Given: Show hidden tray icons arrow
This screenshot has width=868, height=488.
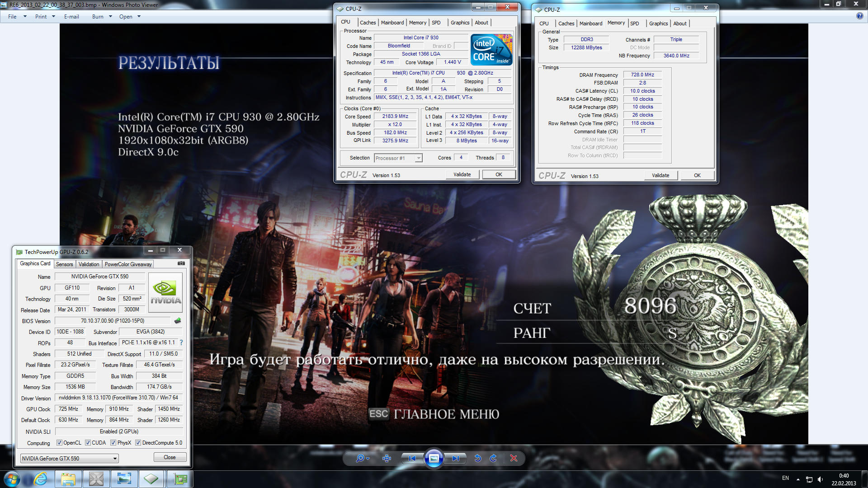Looking at the screenshot, I should point(798,479).
